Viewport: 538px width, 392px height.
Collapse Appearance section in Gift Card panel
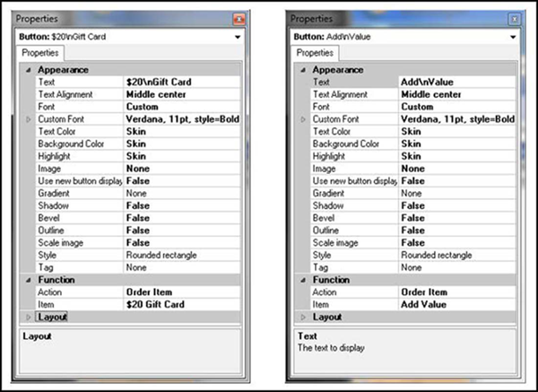[29, 70]
